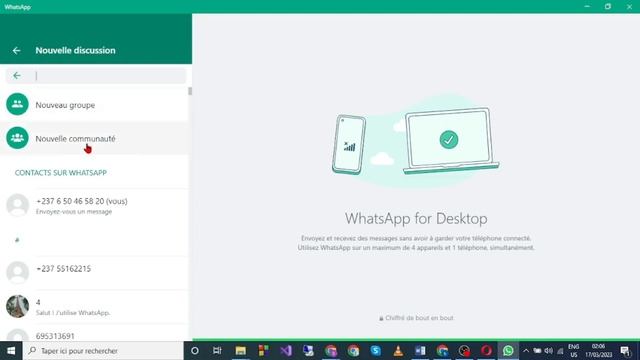640x360 pixels.
Task: Go back from Nouvelle discussion panel
Action: pyautogui.click(x=16, y=51)
